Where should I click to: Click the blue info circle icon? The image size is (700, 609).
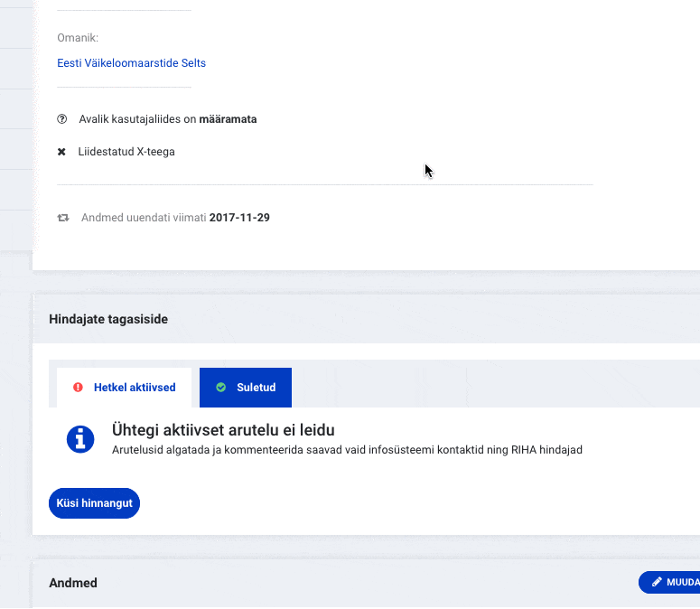point(80,439)
